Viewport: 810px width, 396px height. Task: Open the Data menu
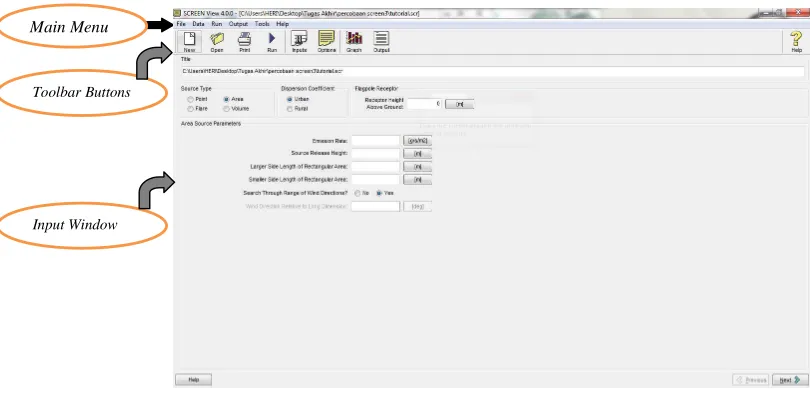click(198, 24)
